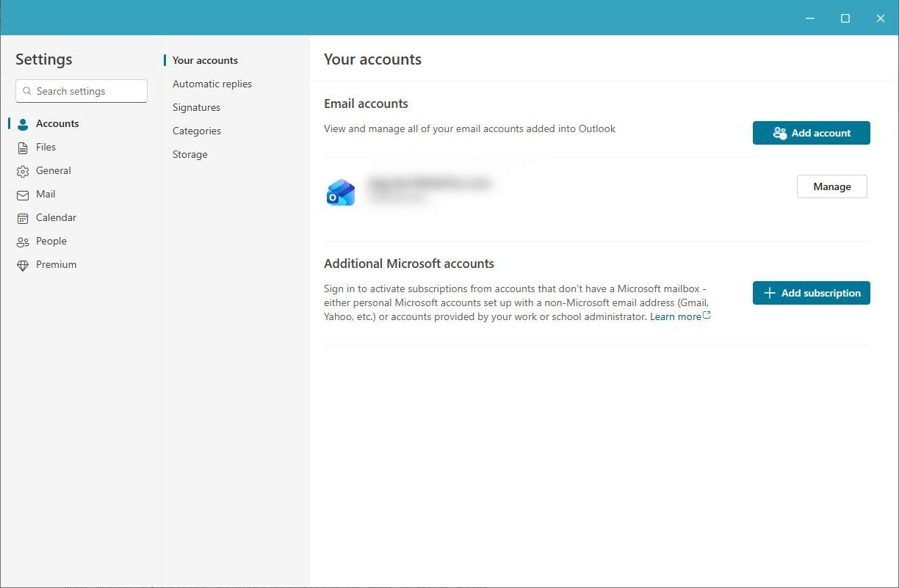Switch to Storage settings

[x=190, y=154]
